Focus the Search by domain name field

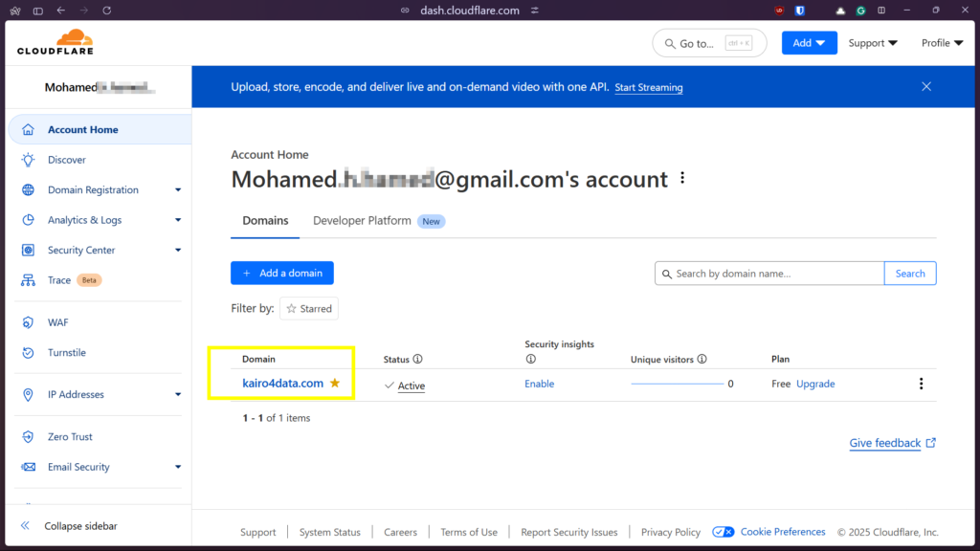point(769,273)
